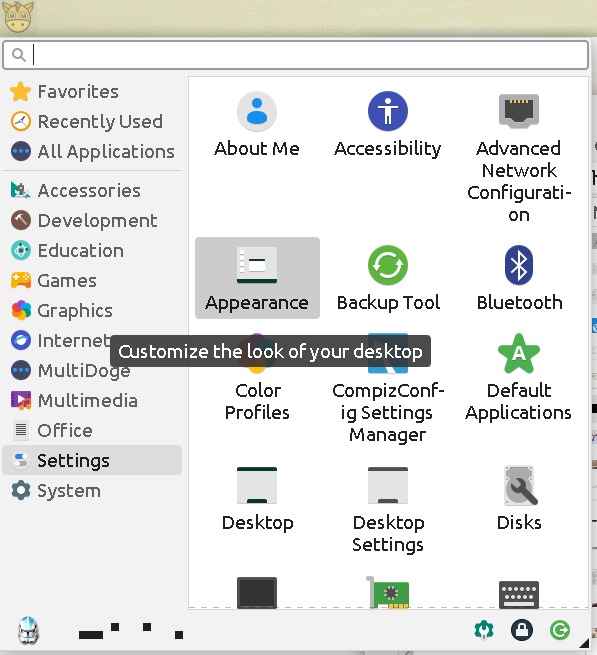Select the Favorites category
Screen dimensions: 597x655
(92, 91)
